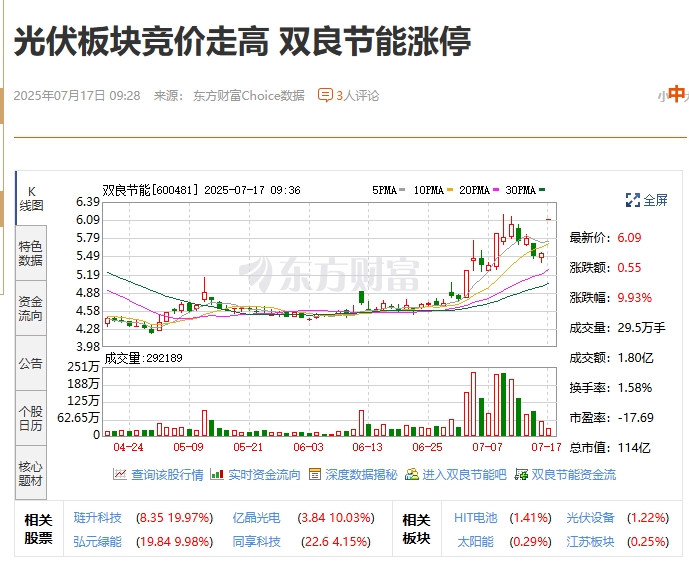Click the 5PMA legend color marker

[x=402, y=190]
